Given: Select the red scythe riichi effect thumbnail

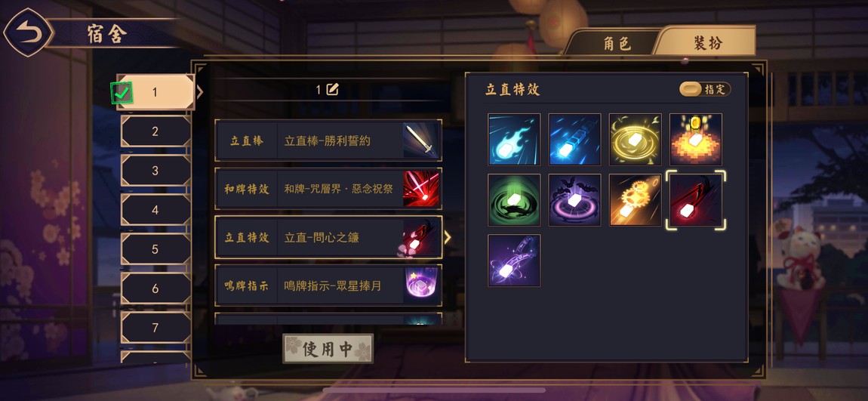Looking at the screenshot, I should tap(696, 200).
